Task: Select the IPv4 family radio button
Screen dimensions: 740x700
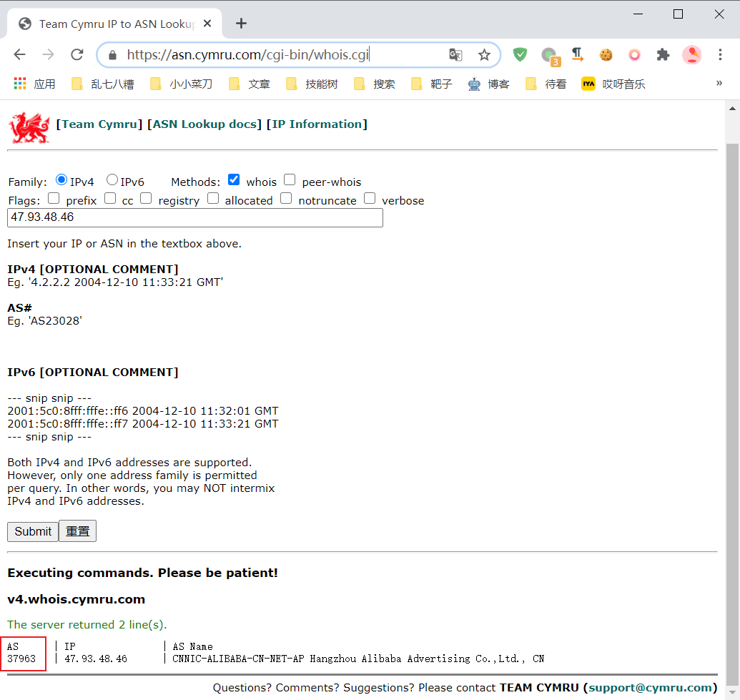Action: click(61, 180)
